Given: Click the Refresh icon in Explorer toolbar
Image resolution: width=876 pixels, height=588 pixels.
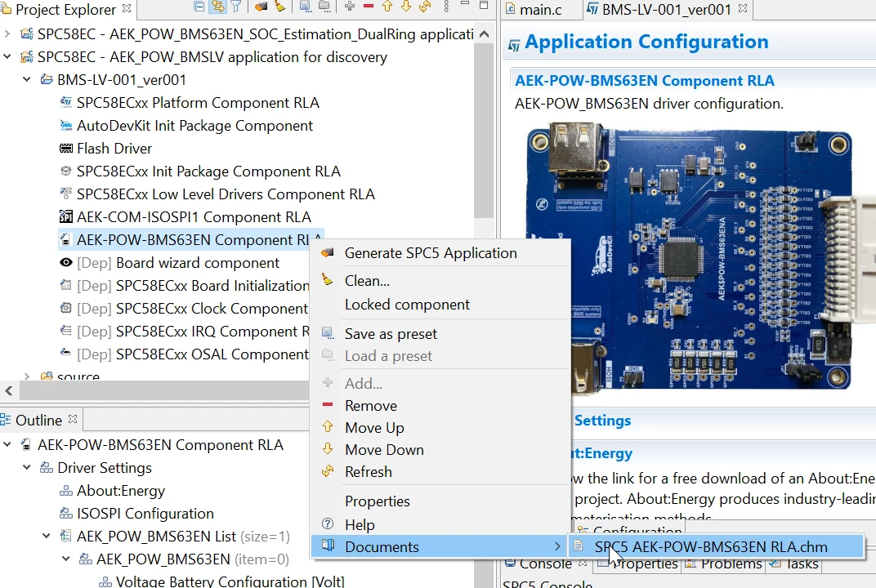Looking at the screenshot, I should (425, 7).
